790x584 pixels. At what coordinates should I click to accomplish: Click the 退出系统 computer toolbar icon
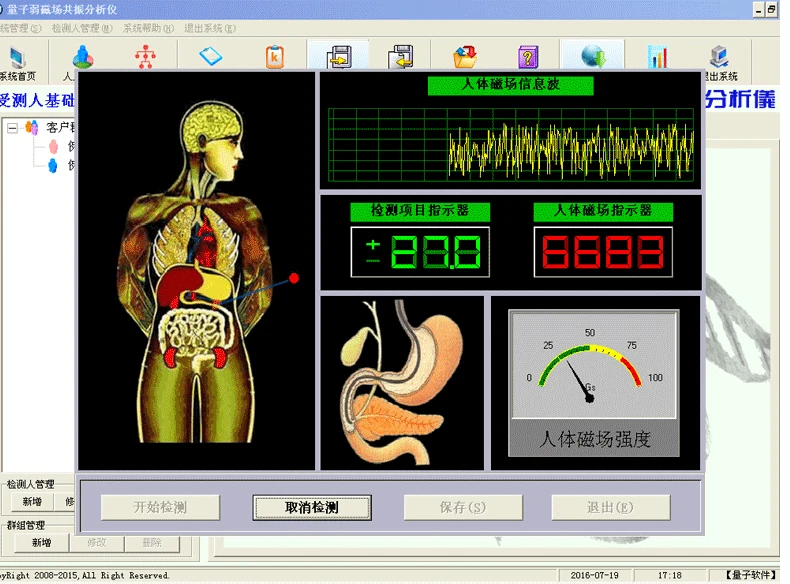pyautogui.click(x=719, y=56)
